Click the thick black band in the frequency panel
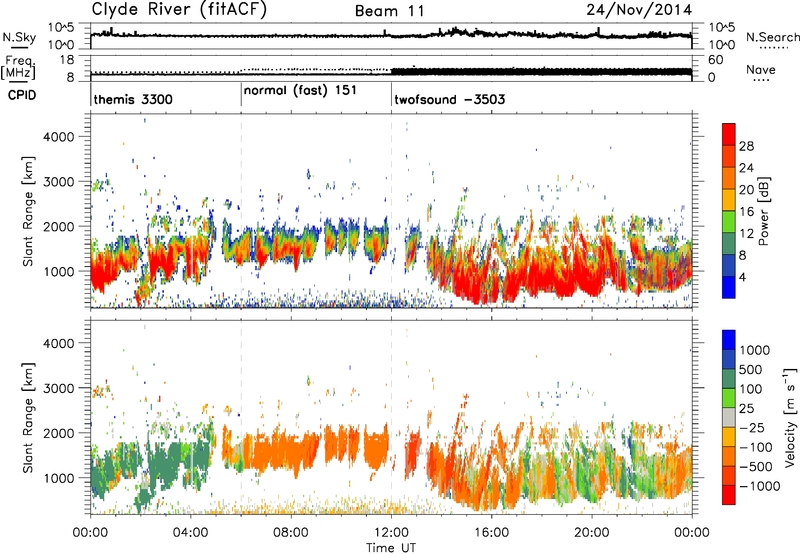The image size is (800, 554). pyautogui.click(x=541, y=72)
